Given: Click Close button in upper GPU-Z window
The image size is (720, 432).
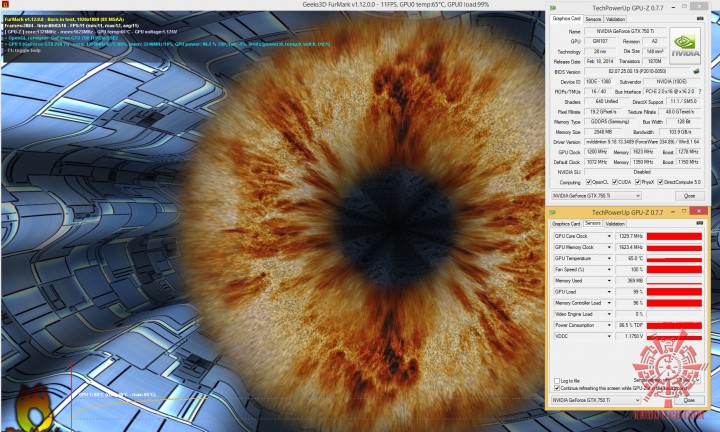Looking at the screenshot, I should pyautogui.click(x=690, y=196).
